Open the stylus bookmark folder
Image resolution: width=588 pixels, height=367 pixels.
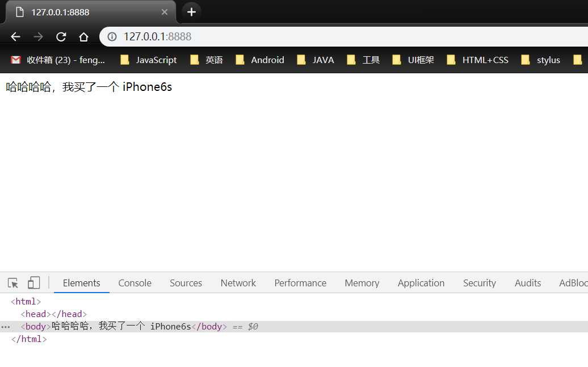pos(540,60)
